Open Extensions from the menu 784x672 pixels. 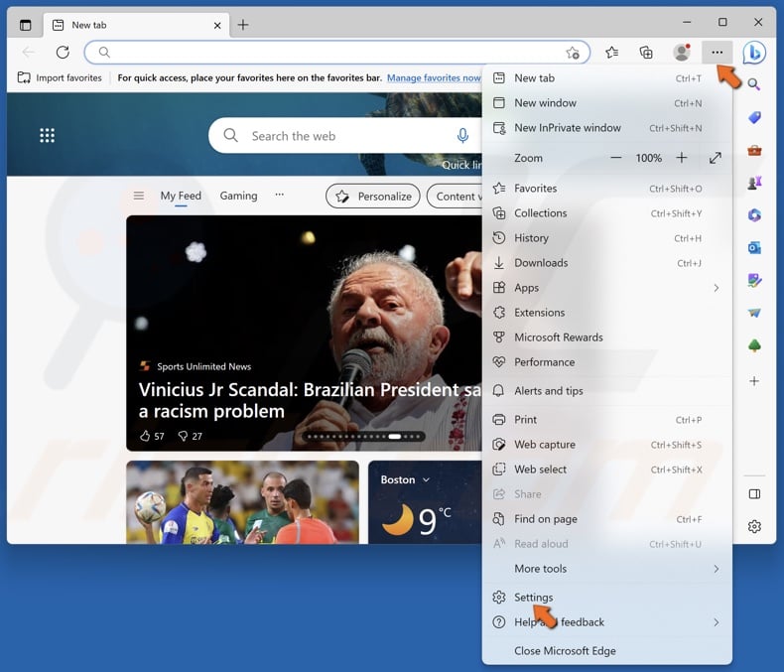(x=607, y=313)
